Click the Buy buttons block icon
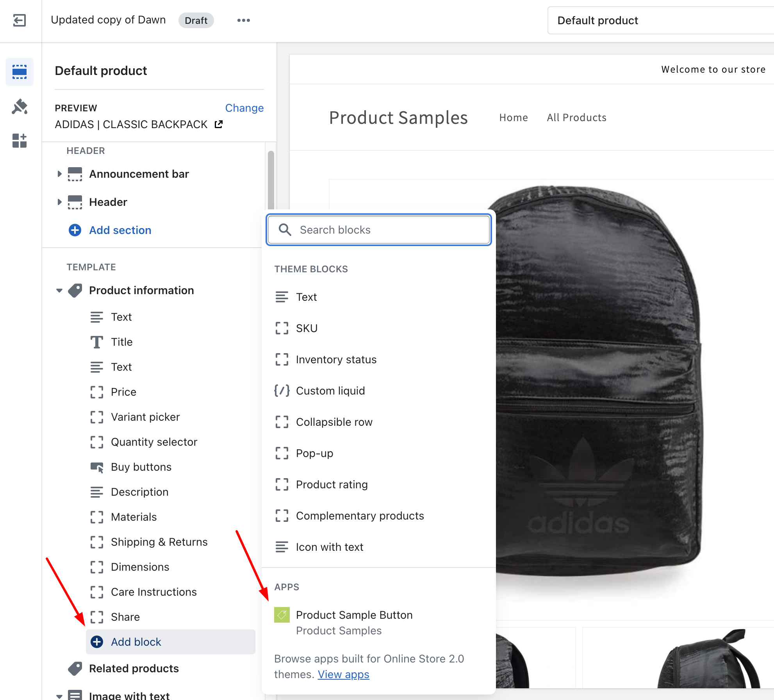This screenshot has height=700, width=774. (97, 467)
